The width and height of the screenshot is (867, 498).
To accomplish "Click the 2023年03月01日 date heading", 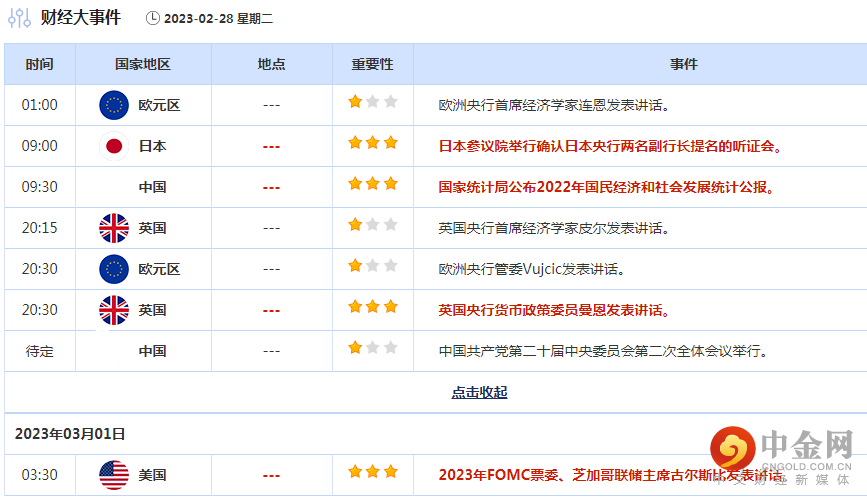I will point(70,434).
